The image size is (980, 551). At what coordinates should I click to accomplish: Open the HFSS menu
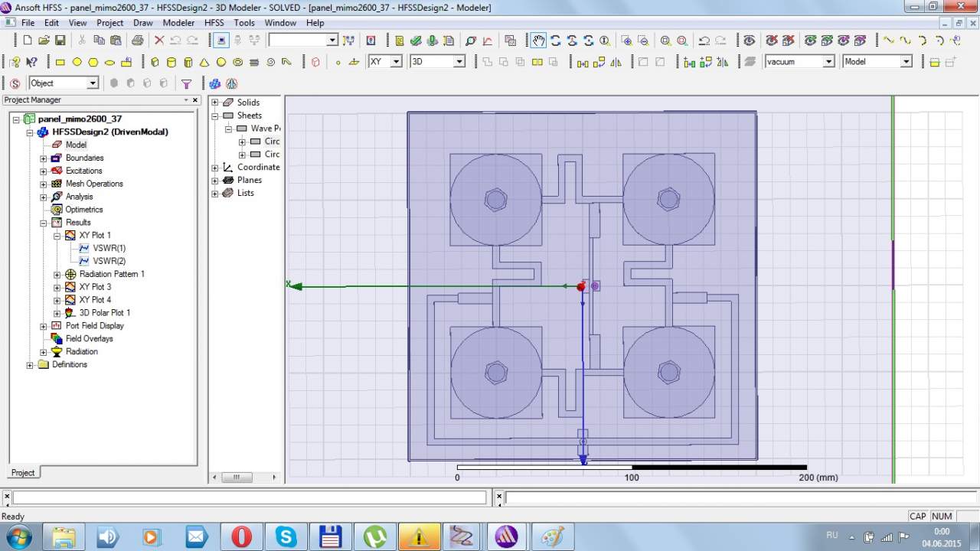pyautogui.click(x=214, y=23)
